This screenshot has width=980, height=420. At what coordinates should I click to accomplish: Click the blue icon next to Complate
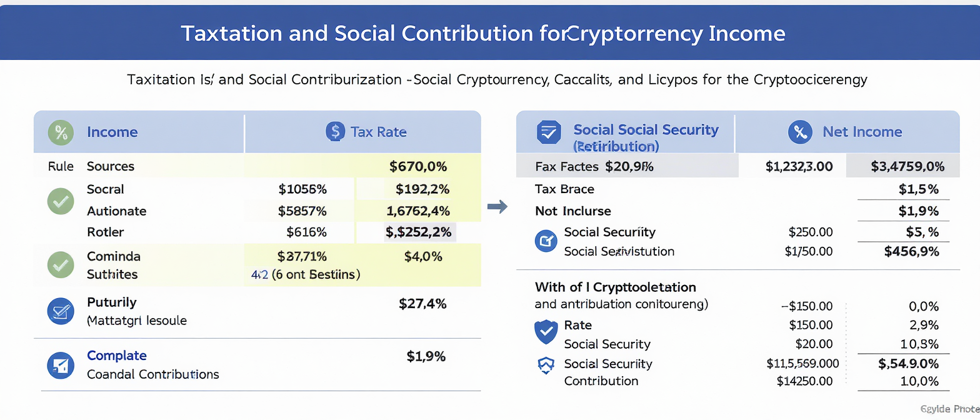pyautogui.click(x=61, y=365)
